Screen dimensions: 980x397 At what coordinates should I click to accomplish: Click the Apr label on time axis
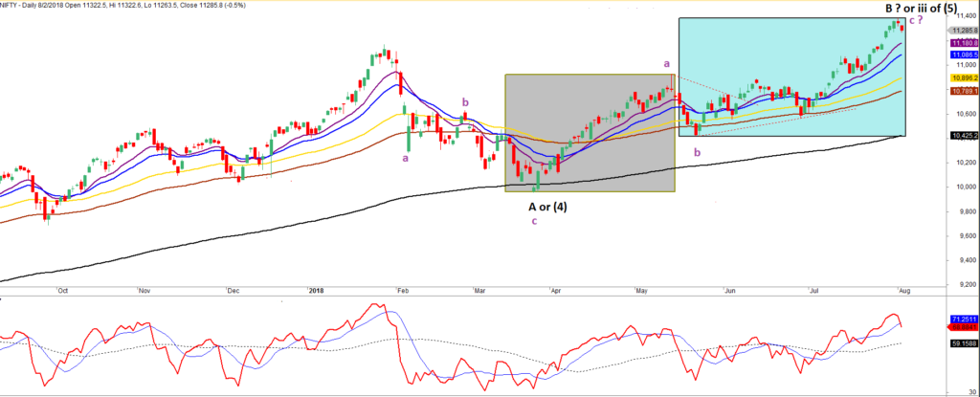pos(556,291)
